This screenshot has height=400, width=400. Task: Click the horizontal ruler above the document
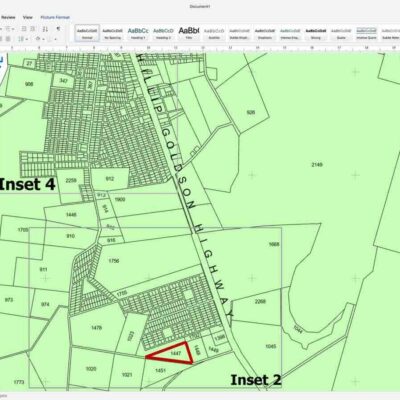200,48
